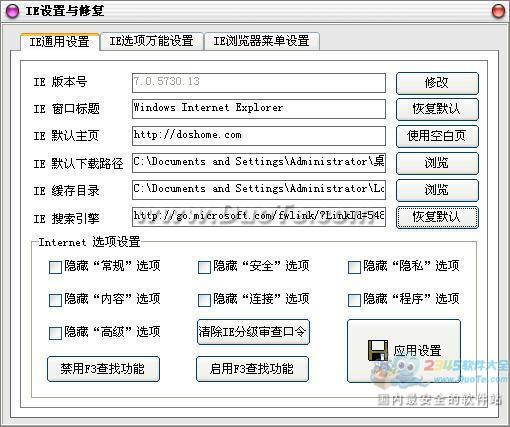Select the IE通用设置 tab

60,42
